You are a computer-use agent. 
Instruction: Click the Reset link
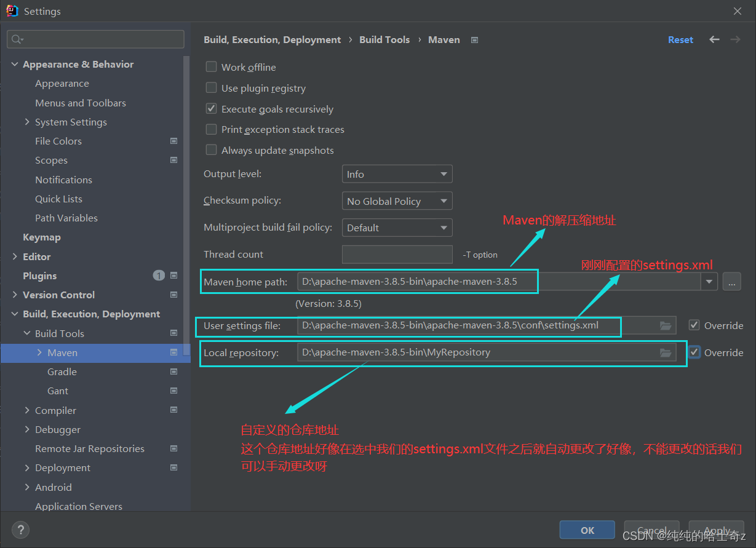click(x=680, y=40)
